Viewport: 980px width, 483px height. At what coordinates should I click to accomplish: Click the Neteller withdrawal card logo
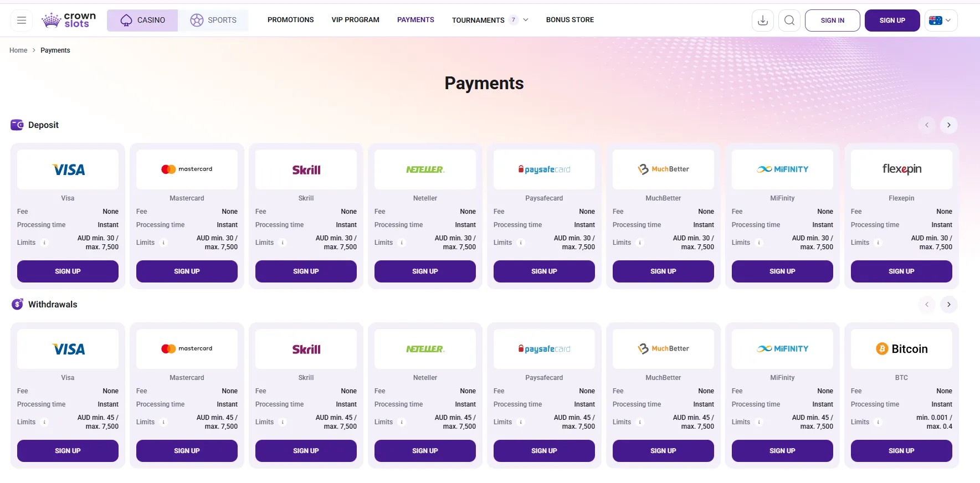425,348
